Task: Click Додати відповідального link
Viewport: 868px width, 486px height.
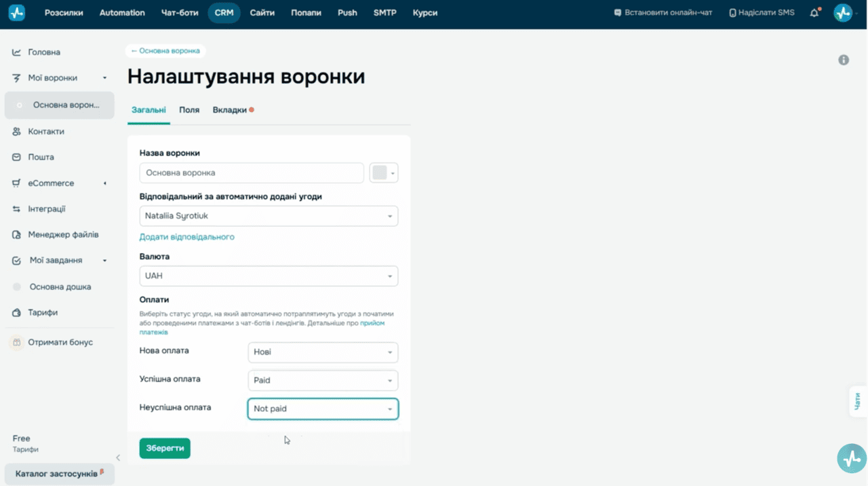Action: coord(186,237)
